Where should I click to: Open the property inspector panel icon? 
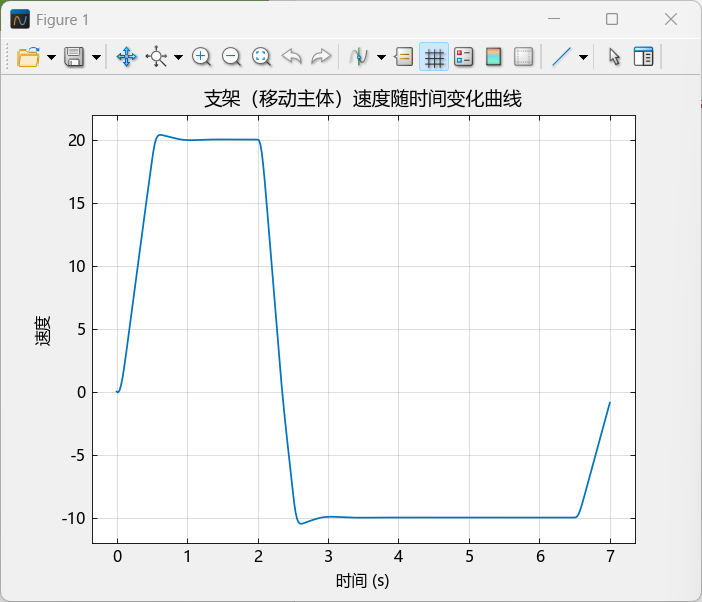(x=643, y=57)
